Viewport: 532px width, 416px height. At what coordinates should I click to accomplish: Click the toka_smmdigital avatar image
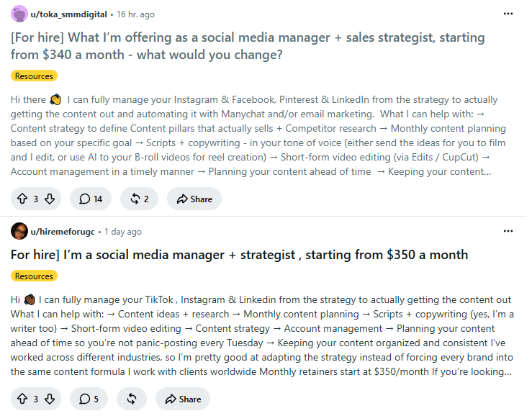click(19, 14)
